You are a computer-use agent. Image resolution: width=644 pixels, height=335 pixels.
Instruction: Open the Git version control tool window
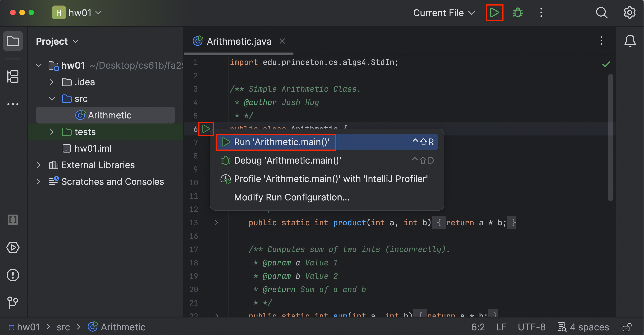13,303
